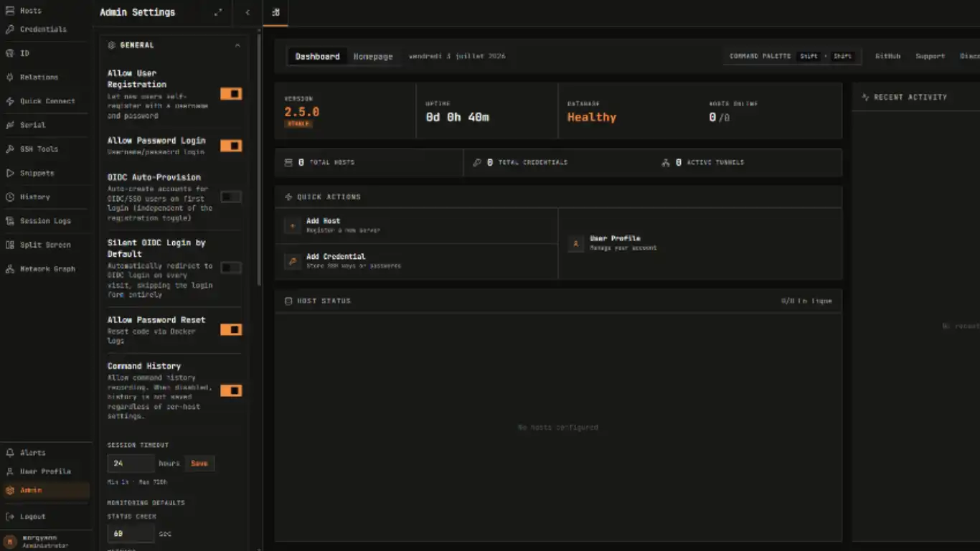
Task: Click the Add Credential quick action
Action: coord(416,261)
